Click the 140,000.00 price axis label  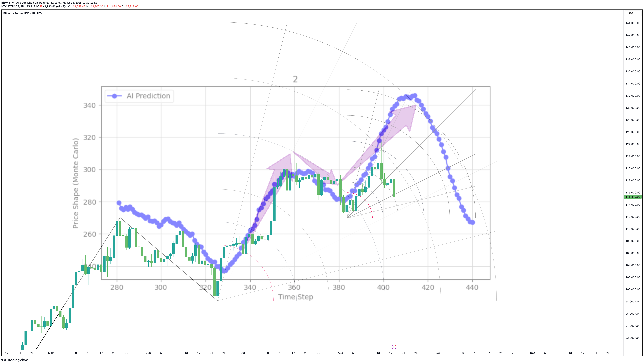pos(633,47)
